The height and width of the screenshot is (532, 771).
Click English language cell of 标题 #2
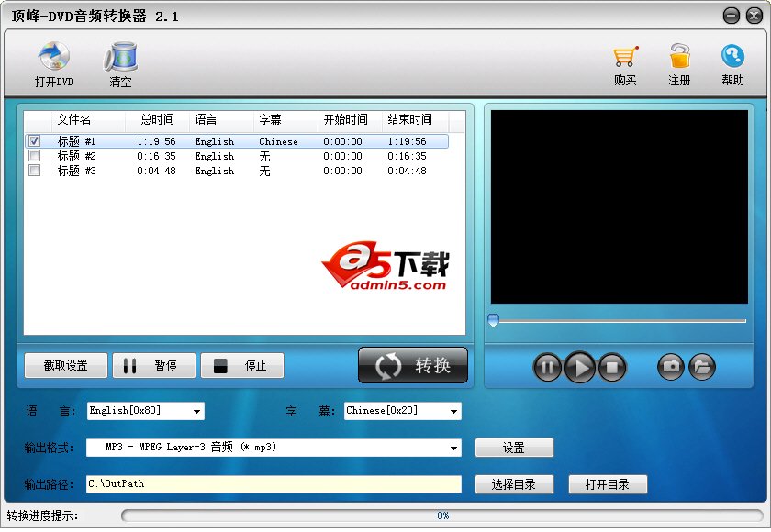[215, 156]
